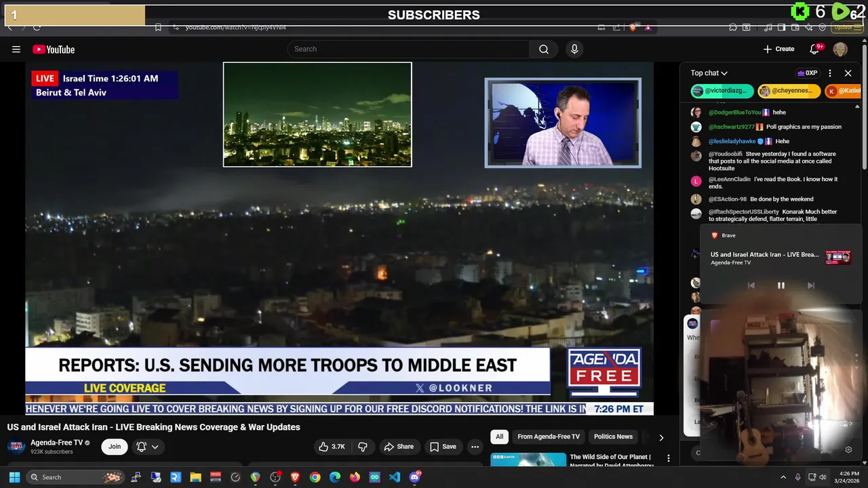Open options for Wild Side video
The width and height of the screenshot is (868, 488).
(x=668, y=459)
